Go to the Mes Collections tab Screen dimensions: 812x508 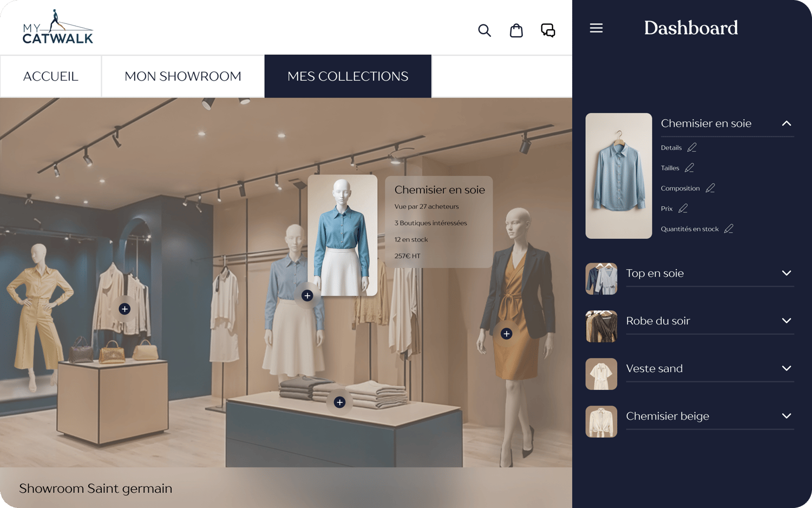348,76
